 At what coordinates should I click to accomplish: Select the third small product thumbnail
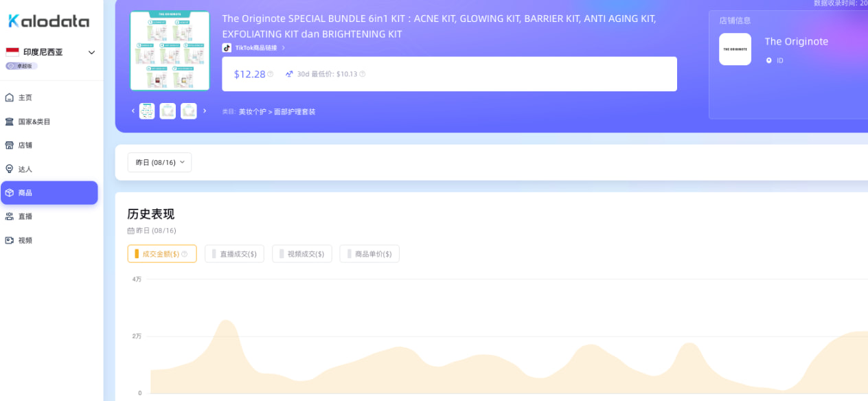189,111
